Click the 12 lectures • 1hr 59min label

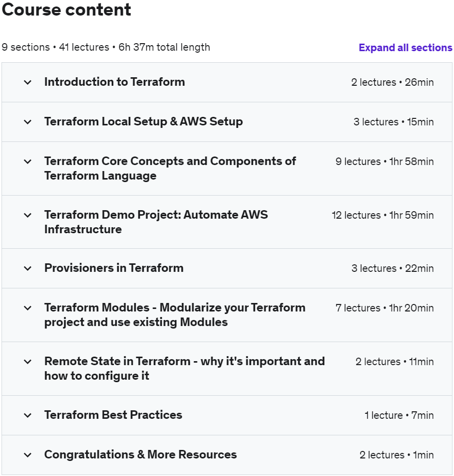383,215
